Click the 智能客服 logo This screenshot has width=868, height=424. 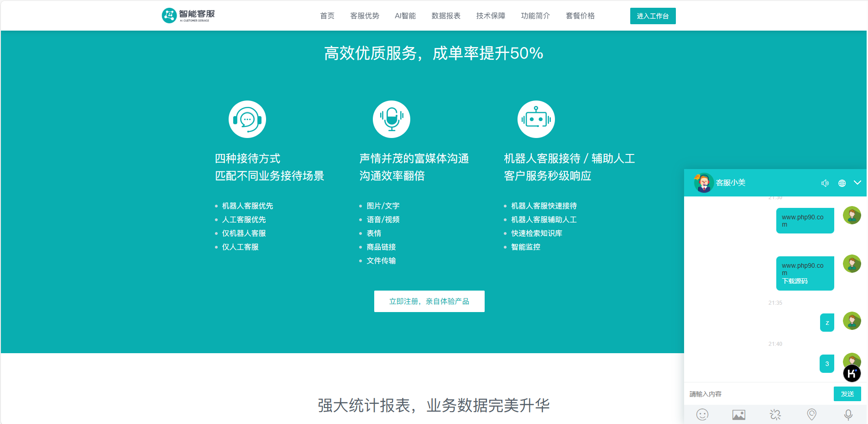(x=188, y=16)
